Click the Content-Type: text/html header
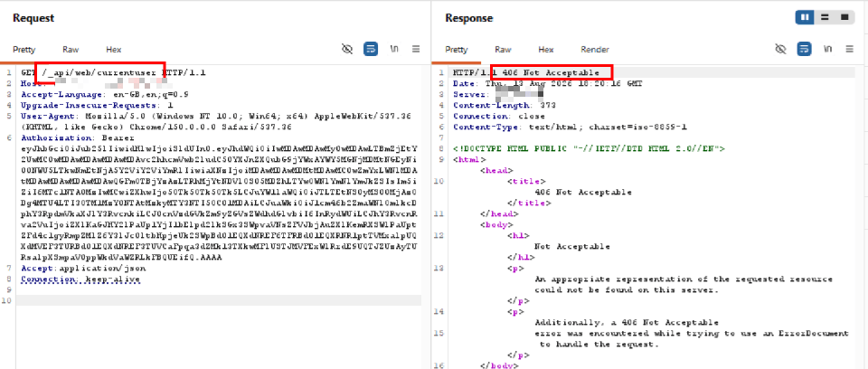 [570, 127]
